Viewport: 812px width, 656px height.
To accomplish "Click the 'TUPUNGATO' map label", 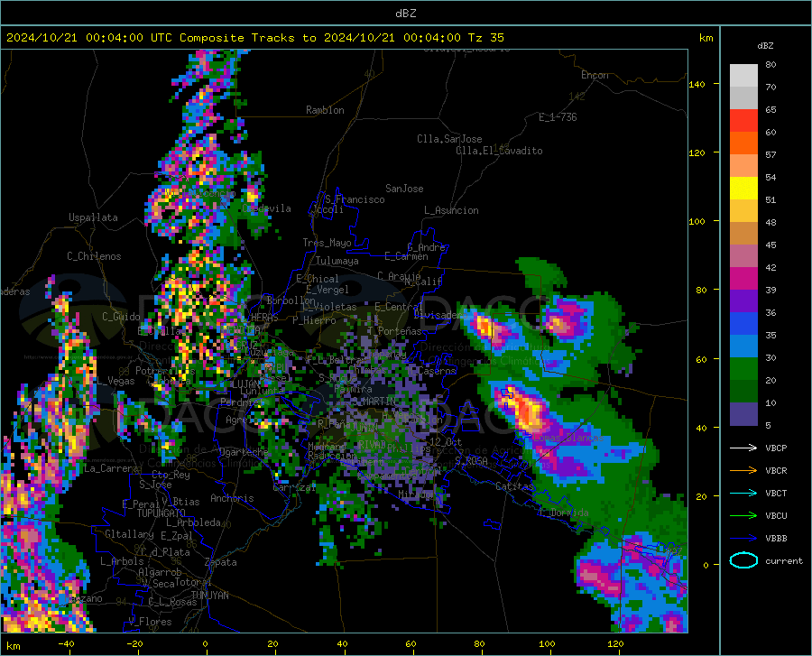I will coord(161,513).
